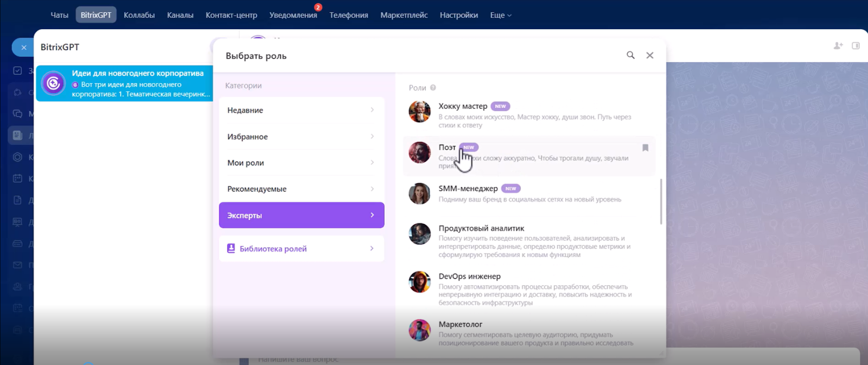Toggle the chat sidebar panel icon
The height and width of the screenshot is (365, 868).
point(856,46)
